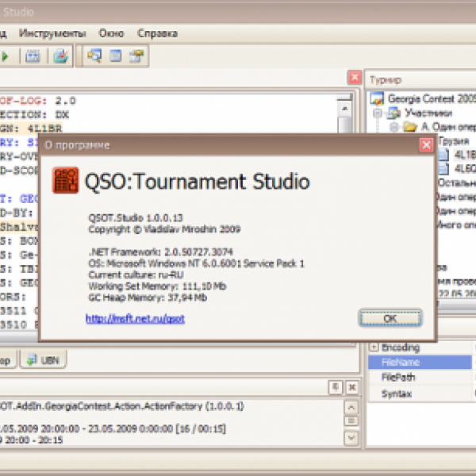This screenshot has width=476, height=476.
Task: Close the log editor document with red X
Action: click(355, 78)
